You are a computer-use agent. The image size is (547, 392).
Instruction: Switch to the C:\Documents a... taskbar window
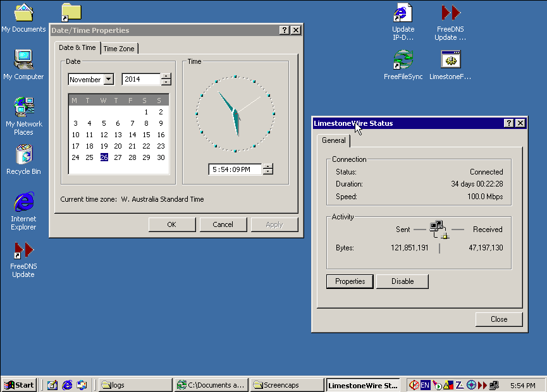211,385
